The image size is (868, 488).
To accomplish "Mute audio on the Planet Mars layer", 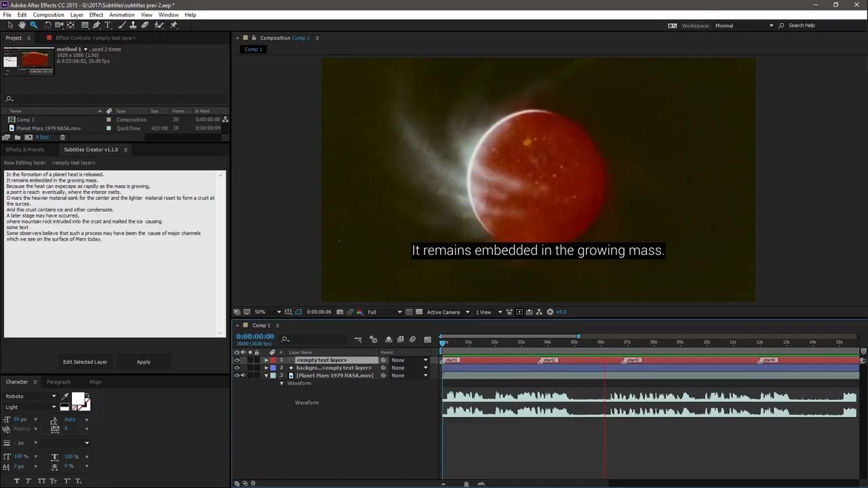I will pos(243,375).
